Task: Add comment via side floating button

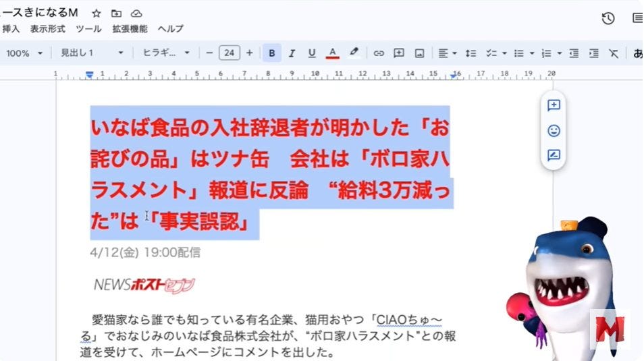Action: (x=554, y=105)
